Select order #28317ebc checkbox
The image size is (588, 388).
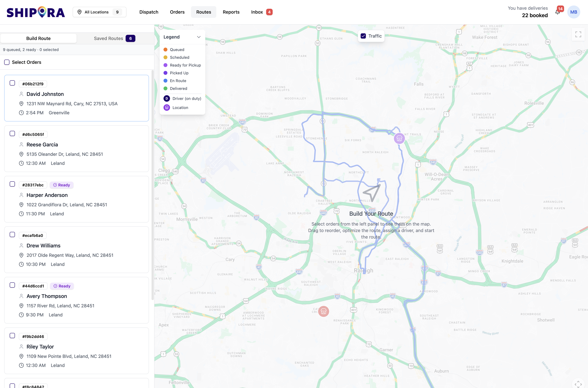[x=12, y=184]
